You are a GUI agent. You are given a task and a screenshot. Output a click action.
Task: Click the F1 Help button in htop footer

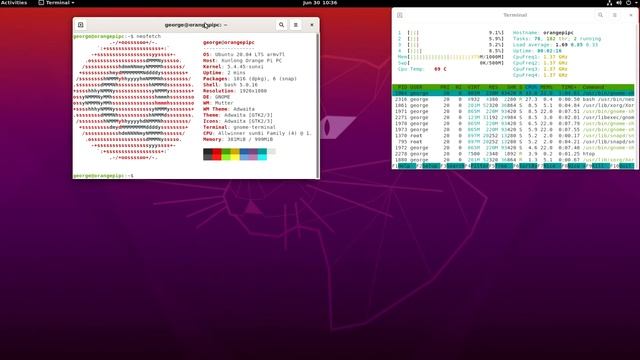point(404,166)
